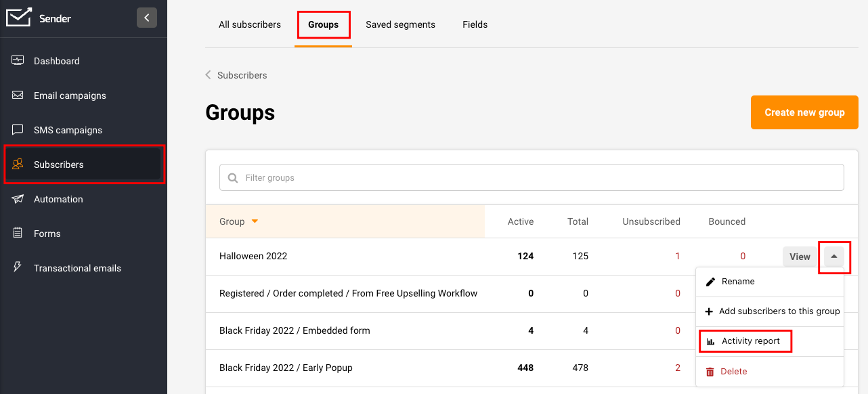The image size is (868, 394).
Task: Switch to the Saved segments tab
Action: [x=400, y=24]
